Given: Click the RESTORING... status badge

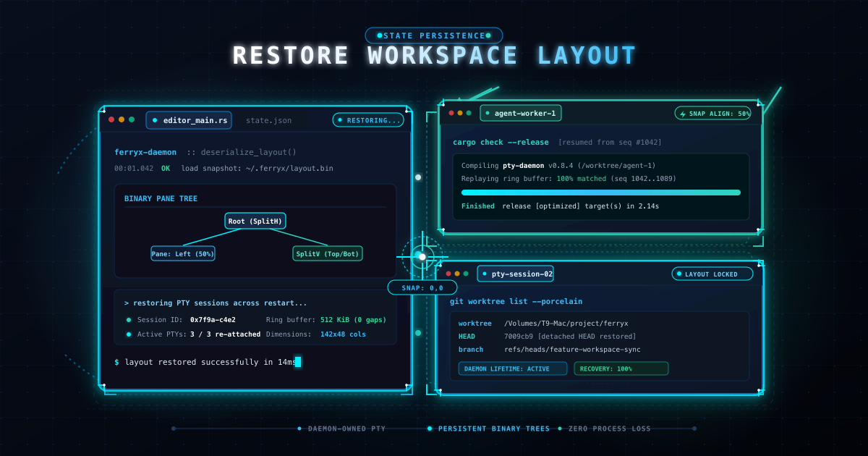Looking at the screenshot, I should (368, 120).
